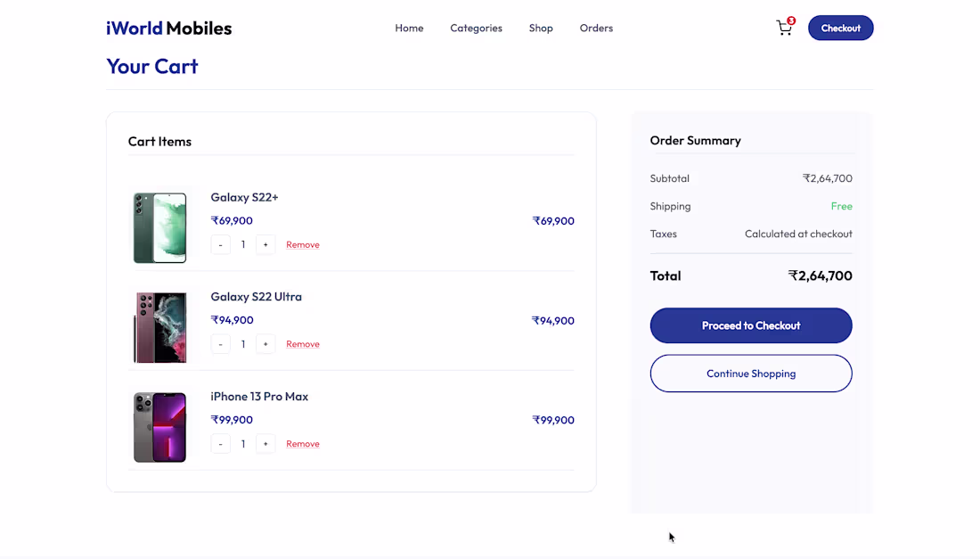The image size is (980, 559).
Task: Click the Free shipping value
Action: 841,206
